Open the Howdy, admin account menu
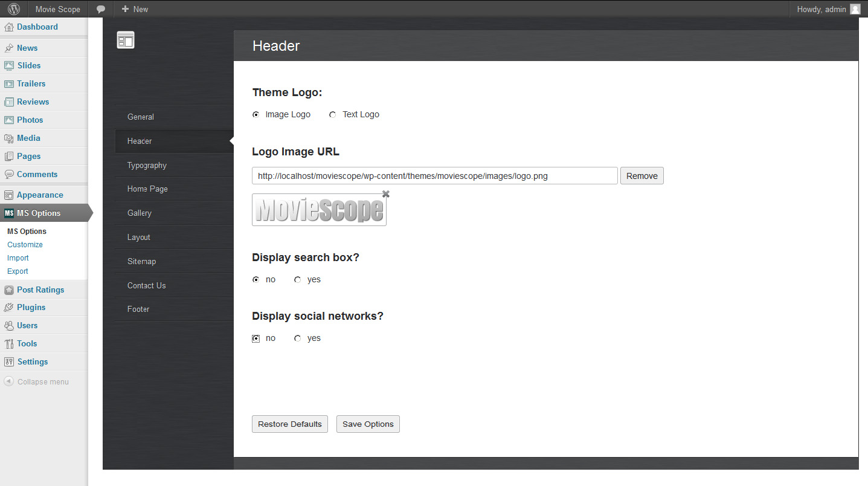868x486 pixels. tap(828, 9)
